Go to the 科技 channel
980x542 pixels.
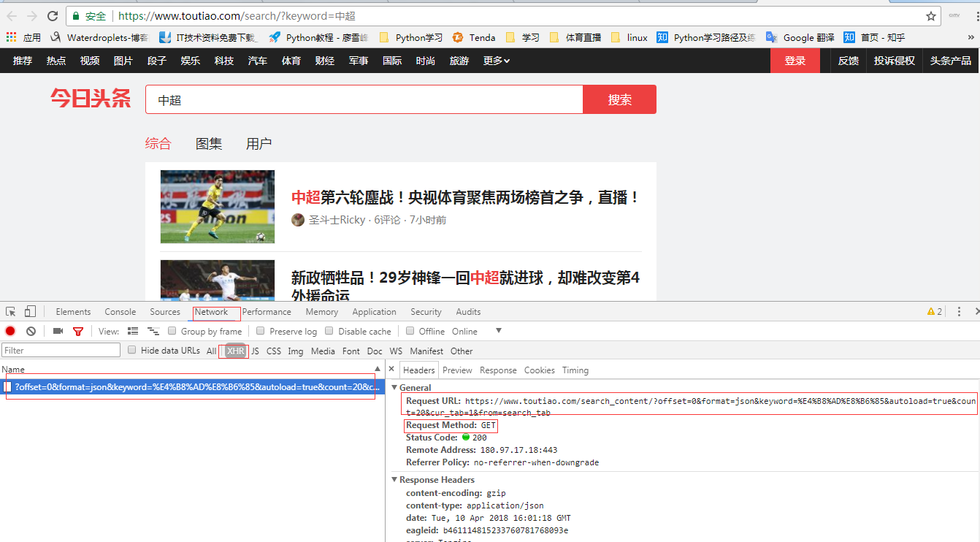[224, 61]
